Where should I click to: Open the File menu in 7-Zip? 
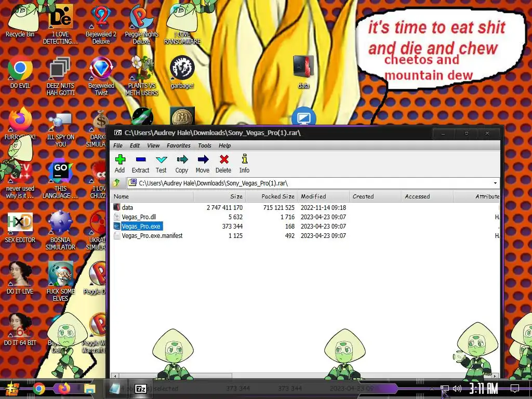pos(118,145)
